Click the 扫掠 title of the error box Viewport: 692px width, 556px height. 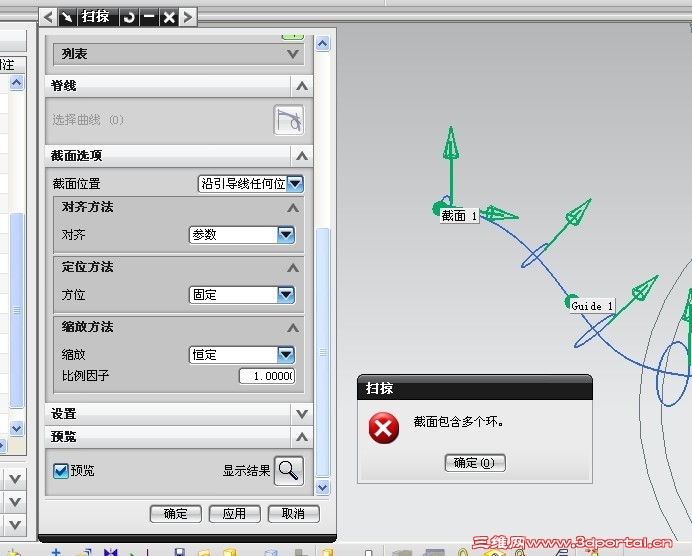(379, 388)
